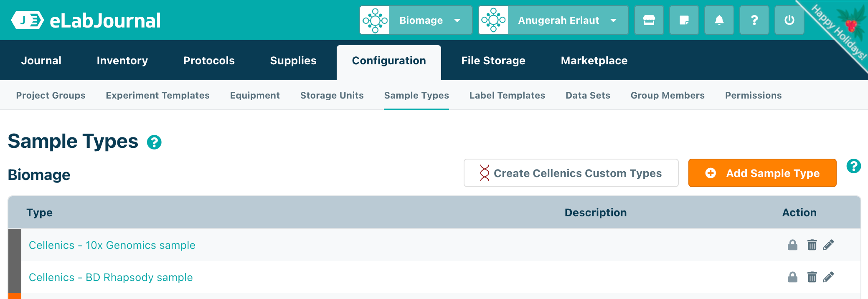Delete the 10x Genomics sample type
Image resolution: width=868 pixels, height=299 pixels.
coord(812,245)
